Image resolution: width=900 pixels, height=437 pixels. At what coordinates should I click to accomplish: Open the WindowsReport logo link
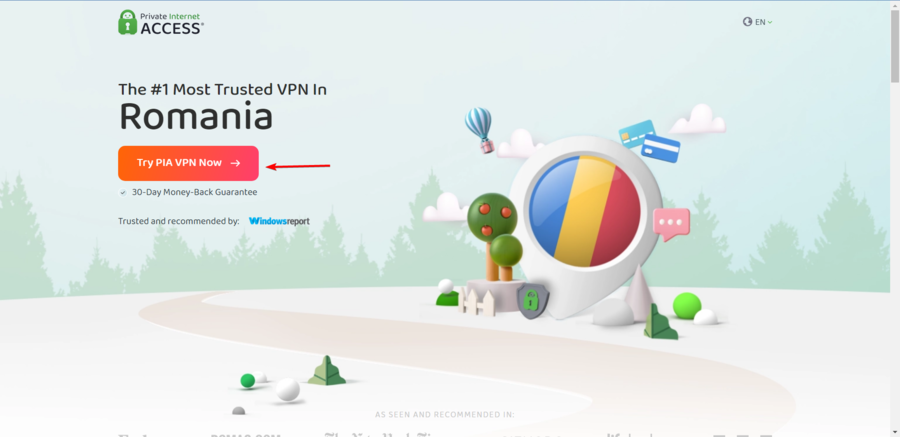coord(279,221)
